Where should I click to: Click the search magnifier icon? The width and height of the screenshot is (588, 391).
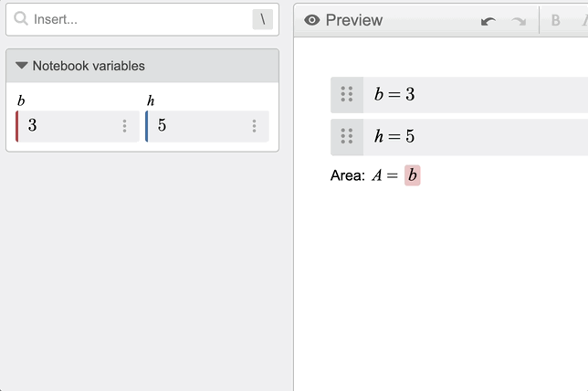click(21, 19)
